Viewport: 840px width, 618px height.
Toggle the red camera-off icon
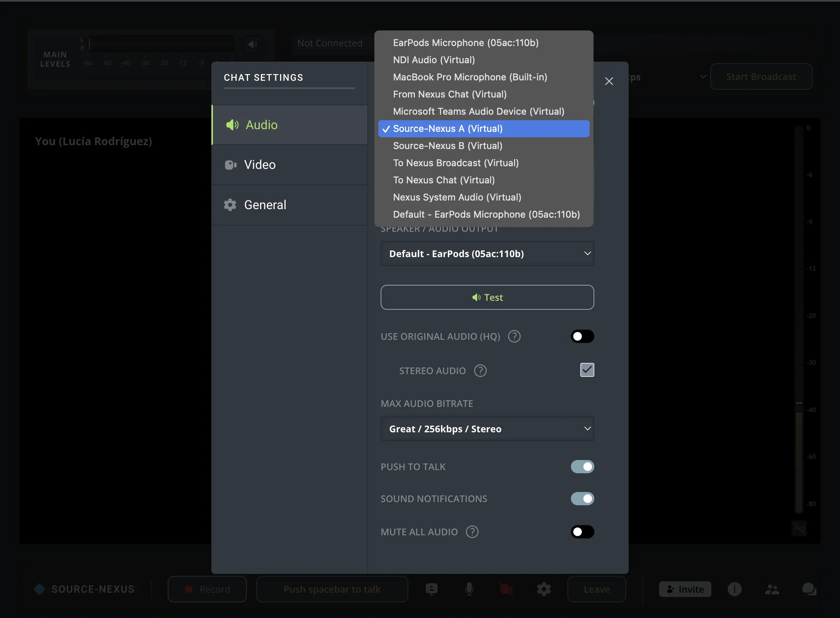click(x=507, y=589)
